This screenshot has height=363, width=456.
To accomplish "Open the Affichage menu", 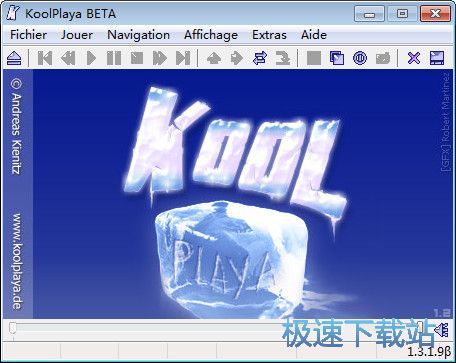I will point(211,35).
